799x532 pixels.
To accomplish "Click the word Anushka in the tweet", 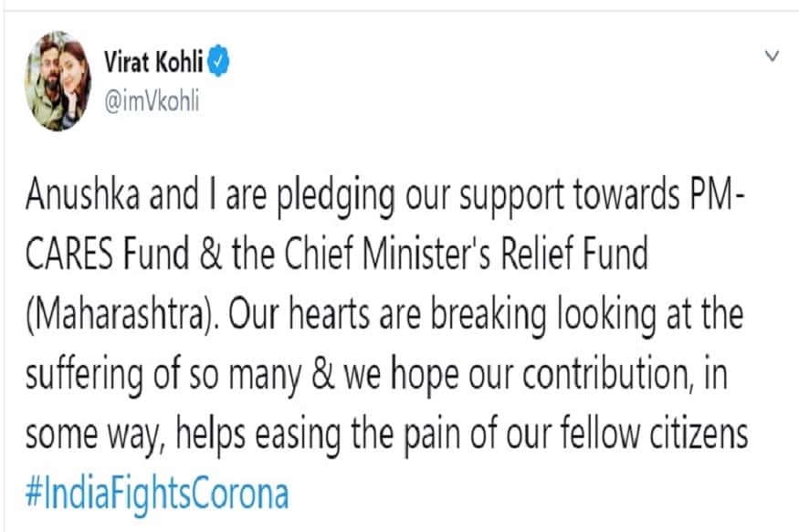I will coord(82,194).
